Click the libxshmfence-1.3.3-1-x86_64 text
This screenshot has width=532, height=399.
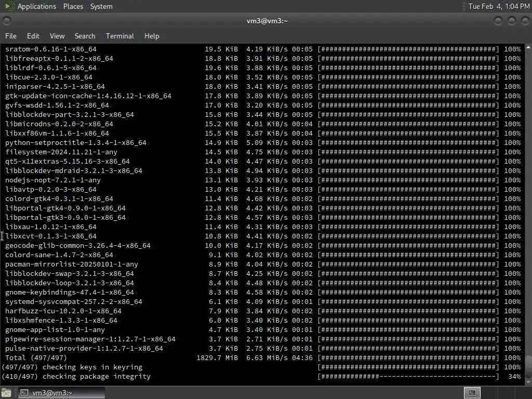(x=61, y=320)
